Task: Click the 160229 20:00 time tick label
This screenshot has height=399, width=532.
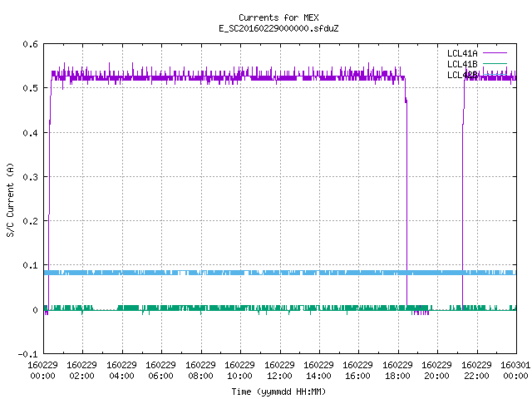Action: coord(436,371)
